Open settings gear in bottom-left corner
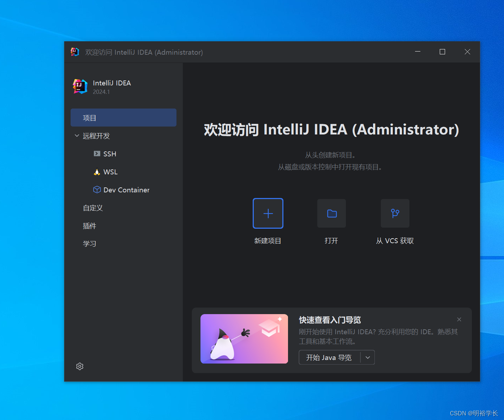Image resolution: width=504 pixels, height=420 pixels. [x=80, y=366]
